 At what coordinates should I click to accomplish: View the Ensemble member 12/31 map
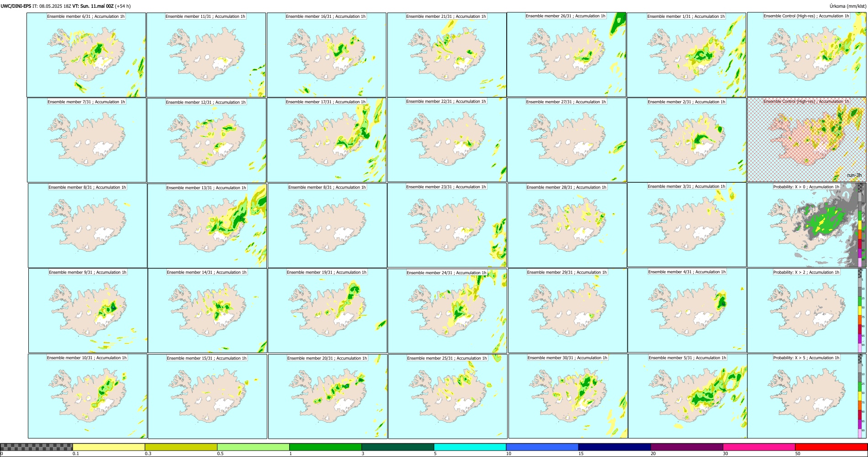click(x=206, y=140)
